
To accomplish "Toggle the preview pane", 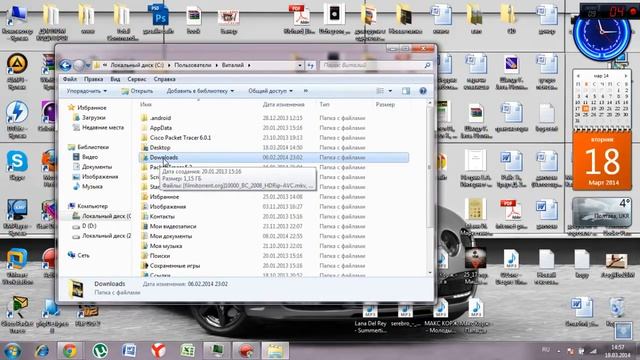I will (406, 91).
